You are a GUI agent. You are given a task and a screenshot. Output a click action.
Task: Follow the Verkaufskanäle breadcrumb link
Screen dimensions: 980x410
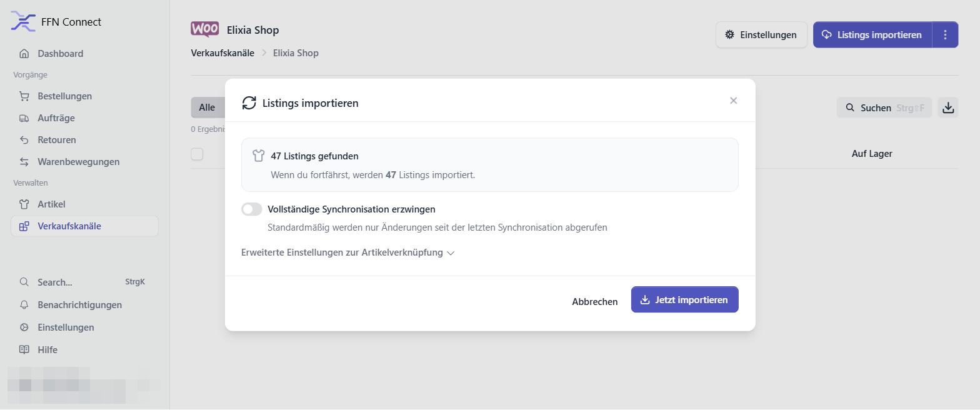coord(222,53)
